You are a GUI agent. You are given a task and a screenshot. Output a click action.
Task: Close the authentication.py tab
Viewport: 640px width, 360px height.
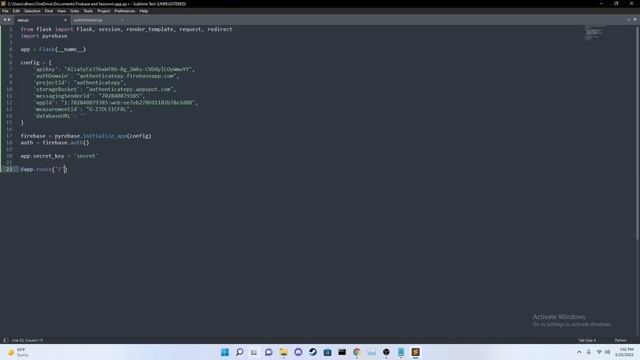(x=122, y=20)
